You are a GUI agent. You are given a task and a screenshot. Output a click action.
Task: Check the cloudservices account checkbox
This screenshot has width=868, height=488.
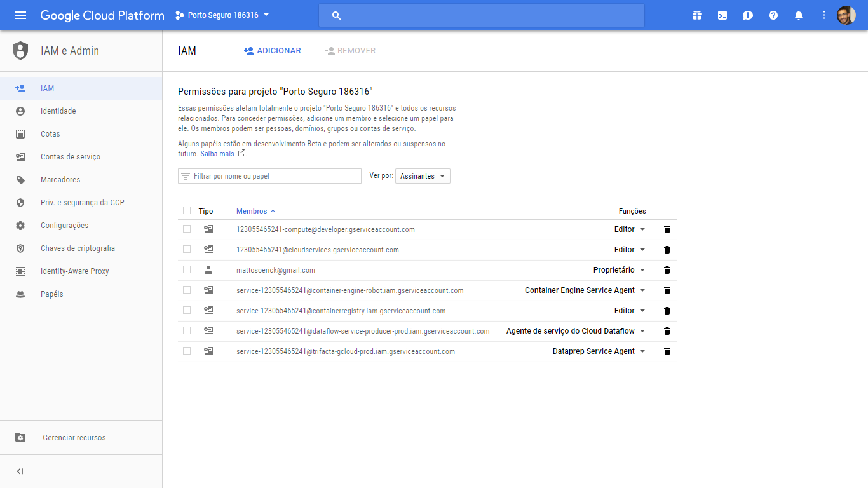pyautogui.click(x=187, y=249)
